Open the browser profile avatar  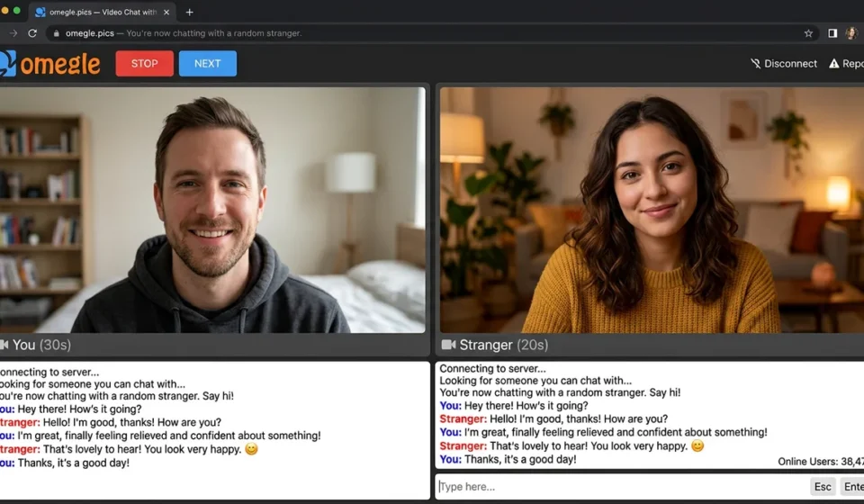(x=851, y=33)
